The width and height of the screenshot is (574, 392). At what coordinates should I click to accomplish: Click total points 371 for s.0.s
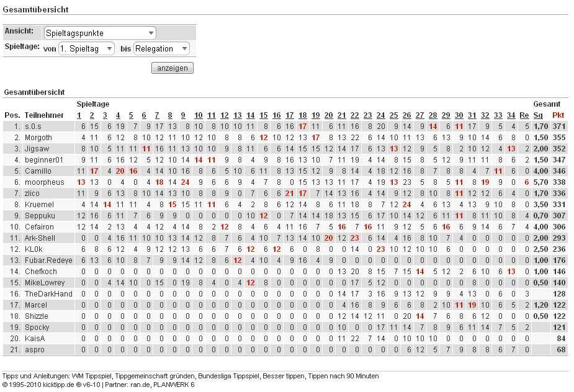click(x=559, y=127)
